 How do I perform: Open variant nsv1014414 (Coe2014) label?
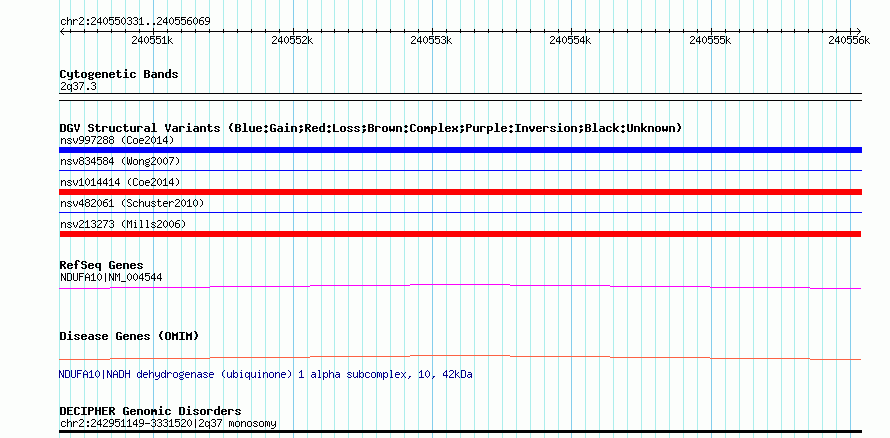point(120,182)
